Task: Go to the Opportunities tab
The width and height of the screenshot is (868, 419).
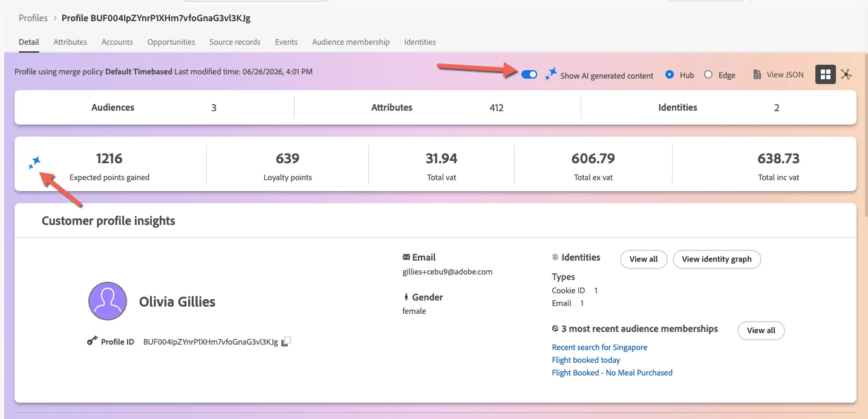Action: (x=171, y=42)
